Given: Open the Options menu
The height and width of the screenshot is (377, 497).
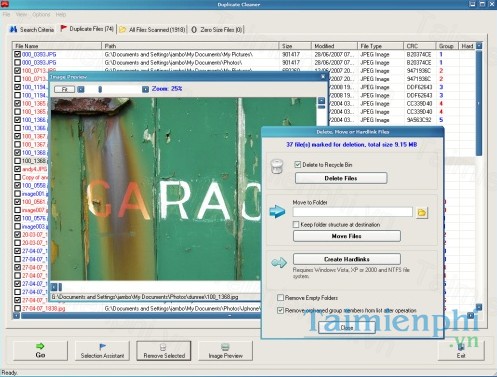Looking at the screenshot, I should pos(41,14).
